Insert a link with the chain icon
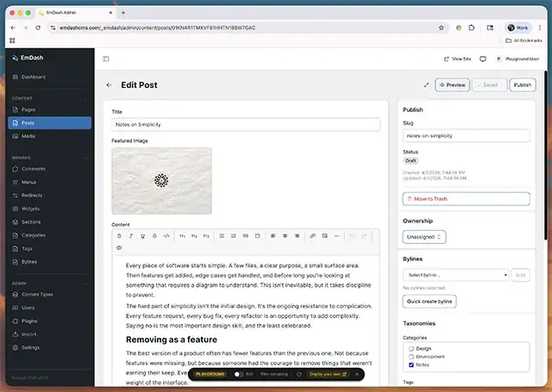552x392 pixels. 312,236
